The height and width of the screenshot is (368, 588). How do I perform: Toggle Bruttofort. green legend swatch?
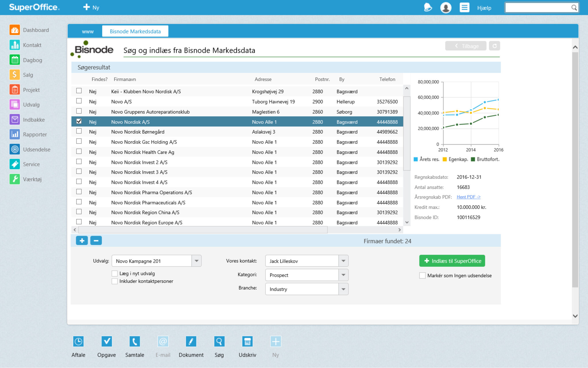473,159
